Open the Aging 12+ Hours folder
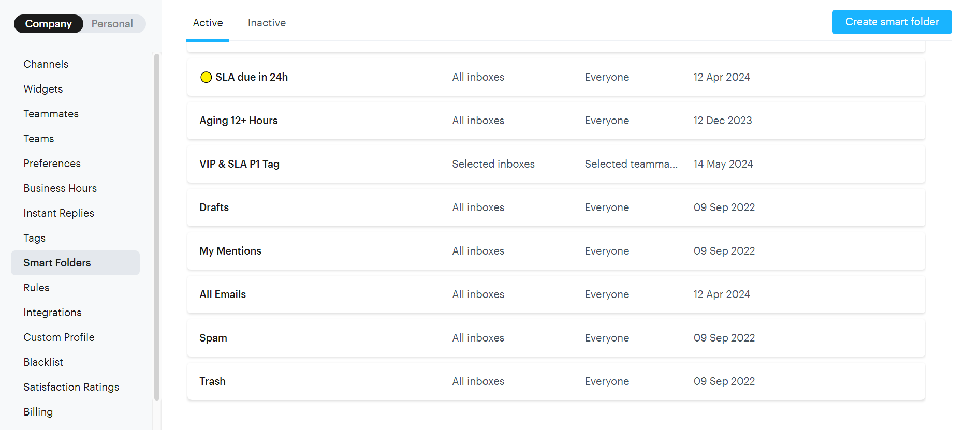Viewport: 980px width, 430px height. point(239,121)
